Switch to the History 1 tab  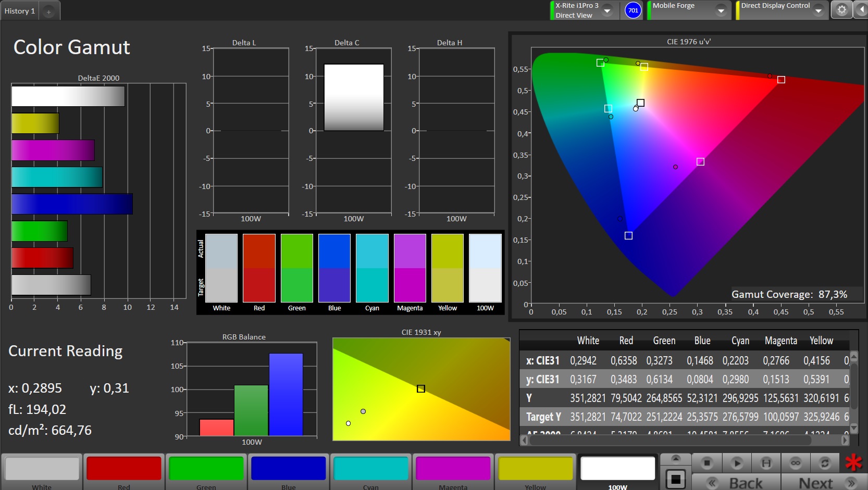point(20,11)
